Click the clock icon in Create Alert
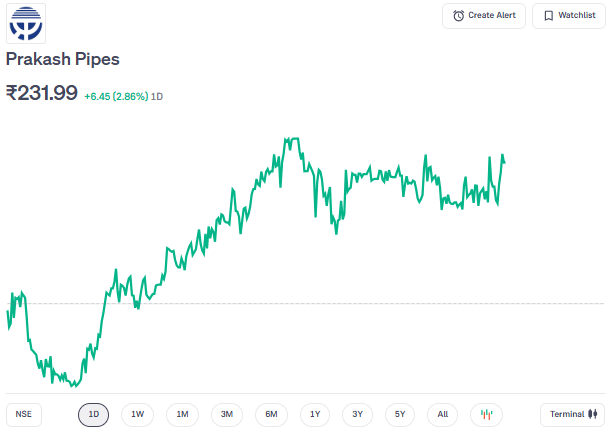Image resolution: width=606 pixels, height=431 pixels. coord(459,16)
